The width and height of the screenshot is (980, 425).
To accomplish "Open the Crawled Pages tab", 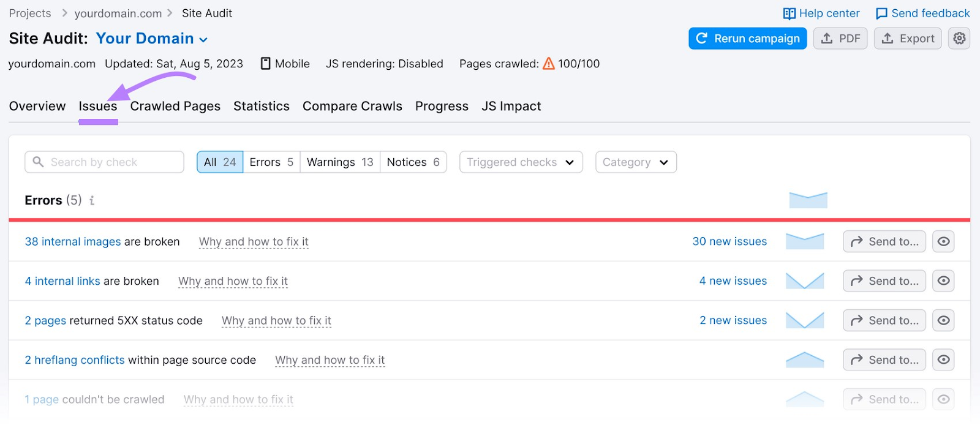I will point(175,106).
